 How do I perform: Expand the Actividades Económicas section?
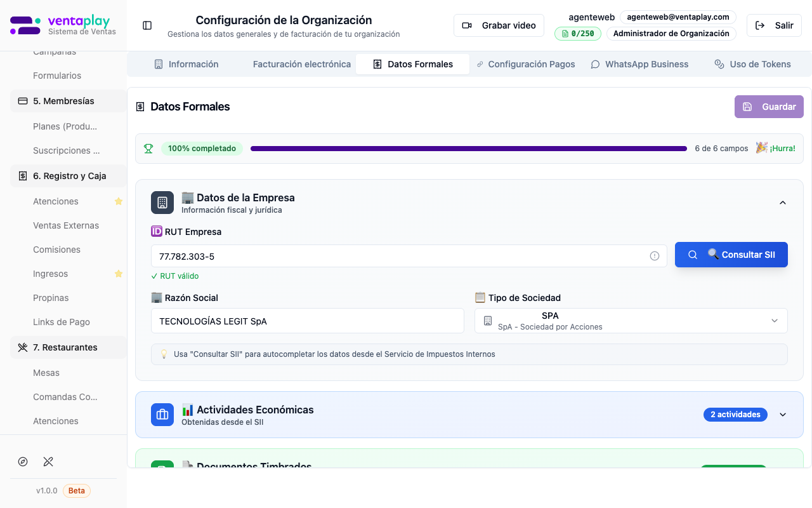click(x=782, y=415)
